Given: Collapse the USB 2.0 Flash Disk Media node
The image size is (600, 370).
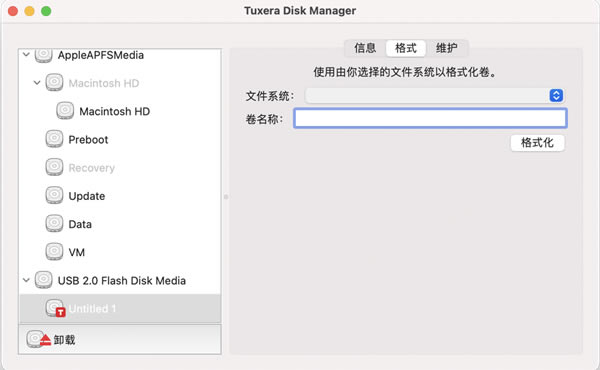Looking at the screenshot, I should [x=26, y=280].
